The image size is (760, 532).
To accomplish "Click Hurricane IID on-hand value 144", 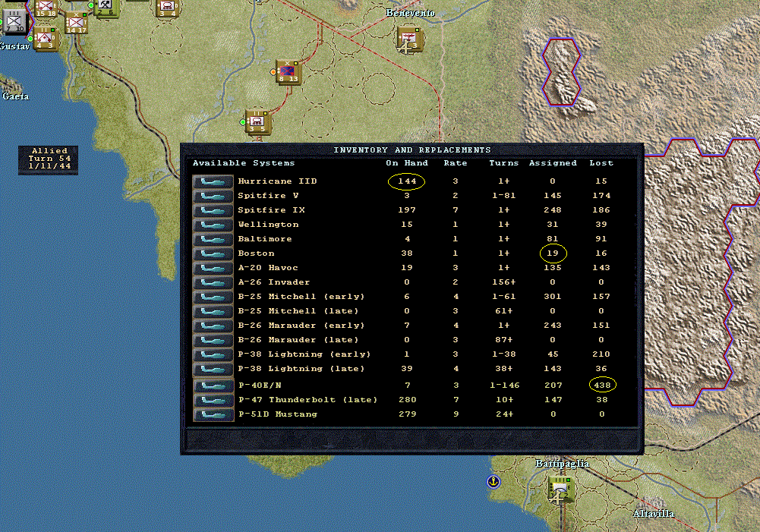I will pyautogui.click(x=407, y=181).
